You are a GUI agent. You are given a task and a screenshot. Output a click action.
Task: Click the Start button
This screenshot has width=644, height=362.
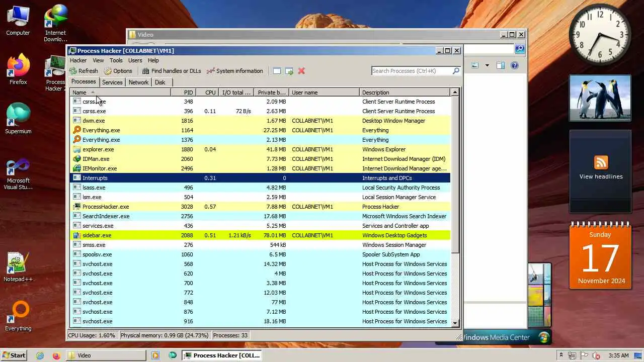click(x=14, y=355)
